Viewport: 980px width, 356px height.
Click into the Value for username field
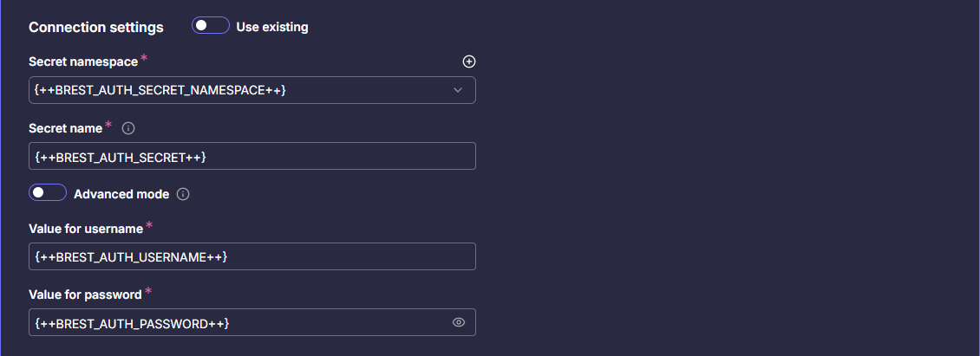(x=252, y=256)
